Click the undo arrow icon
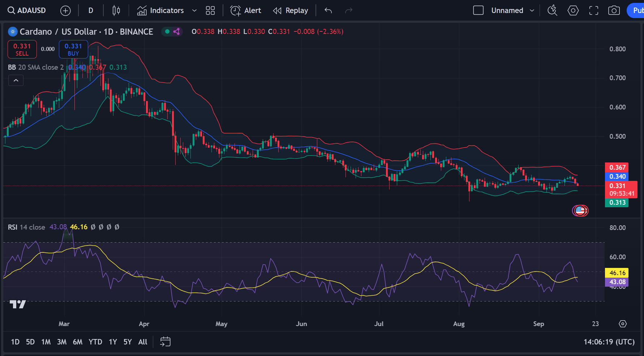This screenshot has height=356, width=644. point(328,10)
